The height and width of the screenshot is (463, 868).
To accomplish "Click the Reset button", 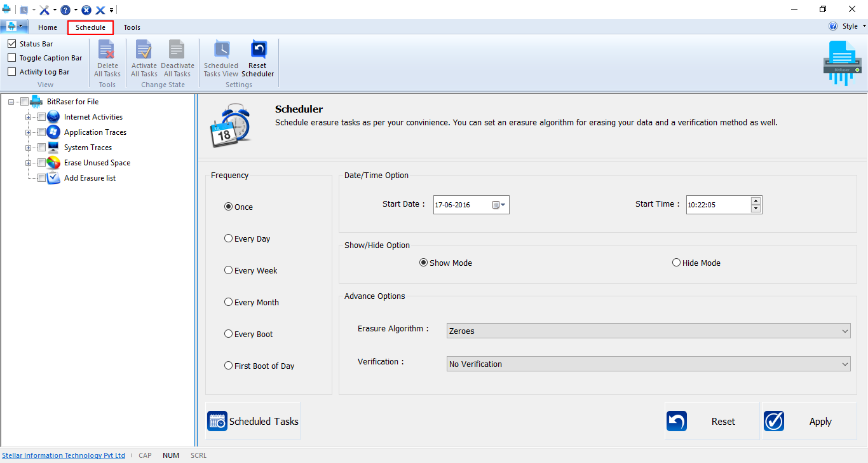I will tap(712, 421).
